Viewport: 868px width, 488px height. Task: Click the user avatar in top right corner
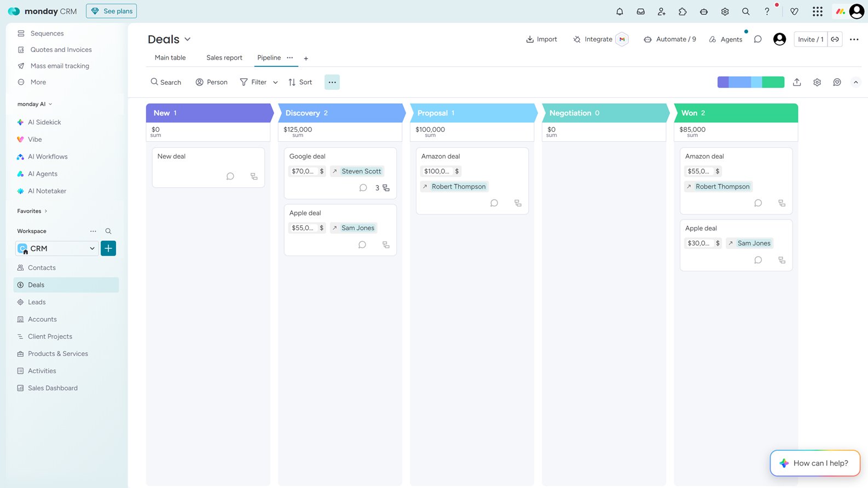857,11
